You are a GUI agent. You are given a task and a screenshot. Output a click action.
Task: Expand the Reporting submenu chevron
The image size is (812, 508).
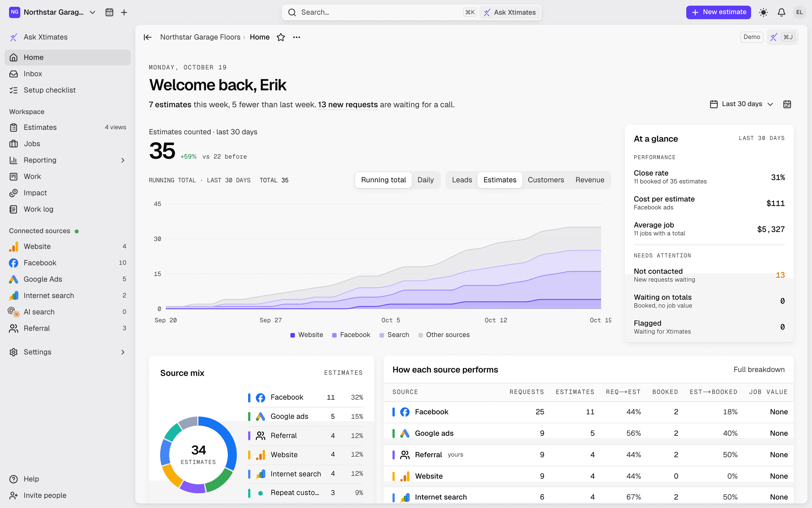[123, 160]
